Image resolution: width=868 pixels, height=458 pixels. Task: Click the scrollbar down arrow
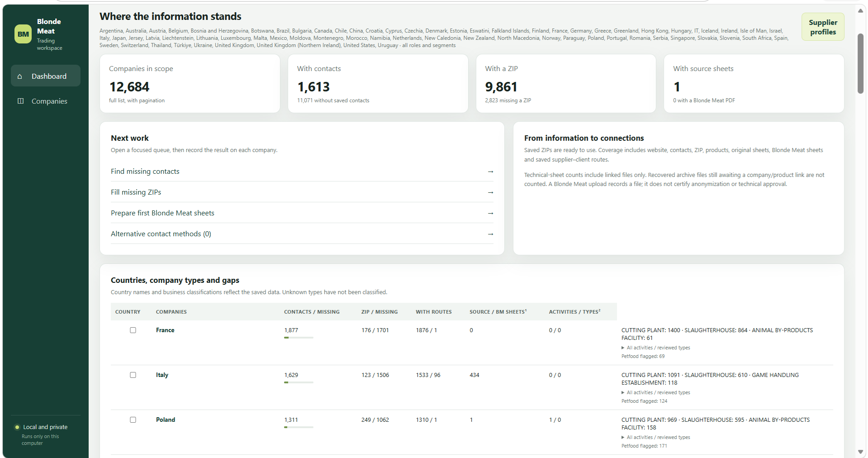pos(860,452)
